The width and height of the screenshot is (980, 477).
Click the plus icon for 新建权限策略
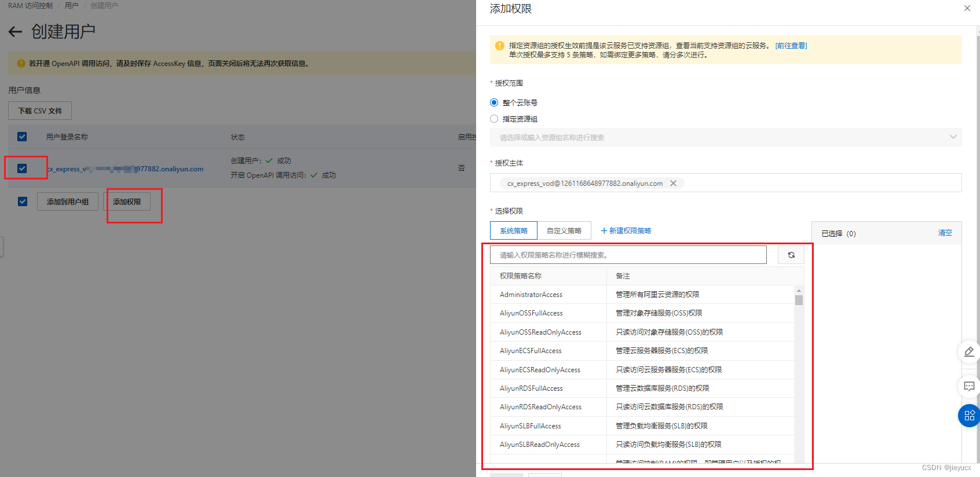coord(604,231)
